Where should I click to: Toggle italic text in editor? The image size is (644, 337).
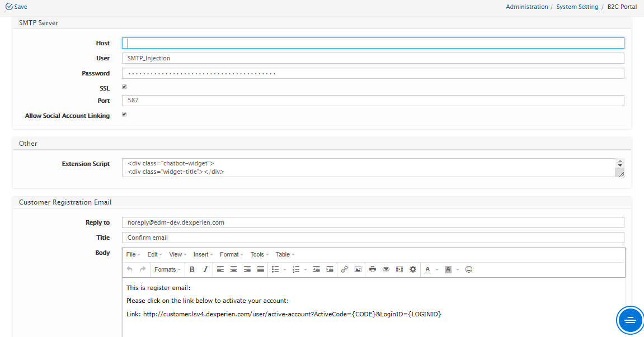pyautogui.click(x=205, y=269)
